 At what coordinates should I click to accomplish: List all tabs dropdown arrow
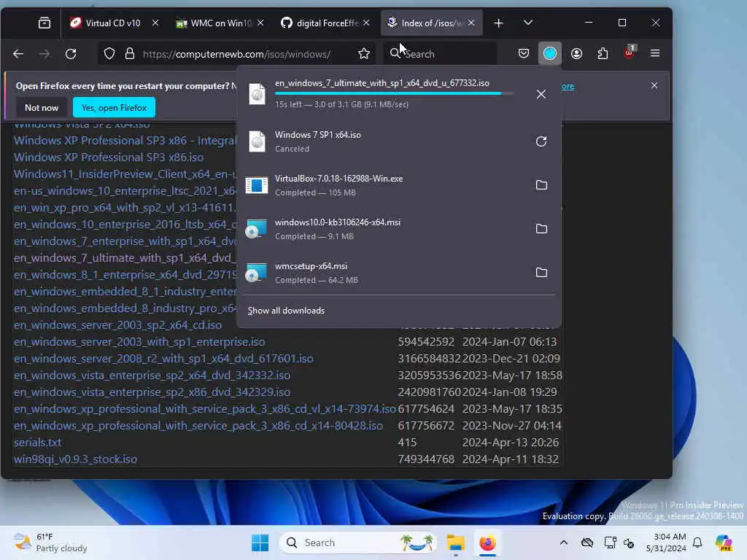(528, 23)
